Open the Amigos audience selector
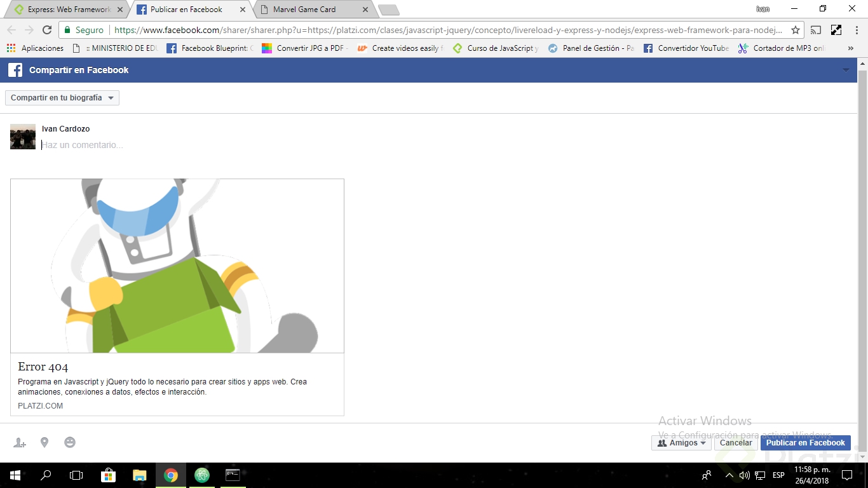The width and height of the screenshot is (868, 488). [681, 443]
